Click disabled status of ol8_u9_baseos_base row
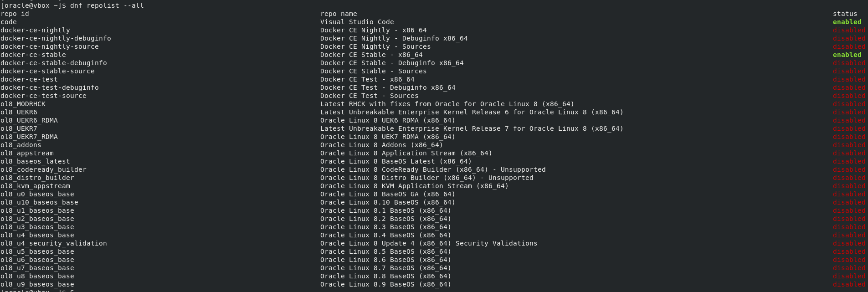Viewport: 868px width, 292px height. coord(849,284)
